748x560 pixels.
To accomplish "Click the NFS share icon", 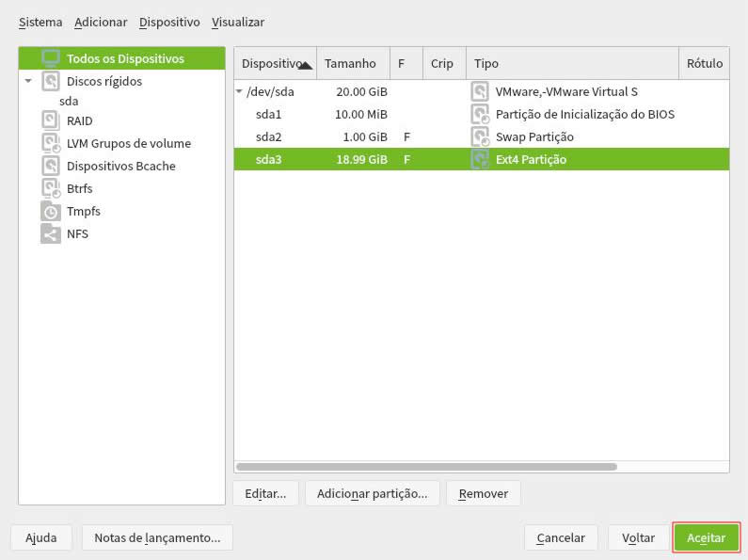I will coord(51,233).
